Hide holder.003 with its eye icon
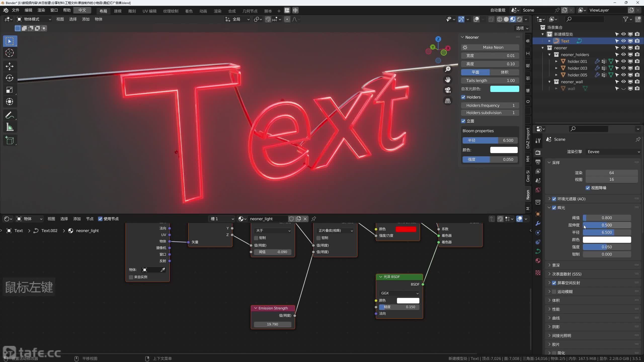Screen dimensions: 644x362 point(623,68)
